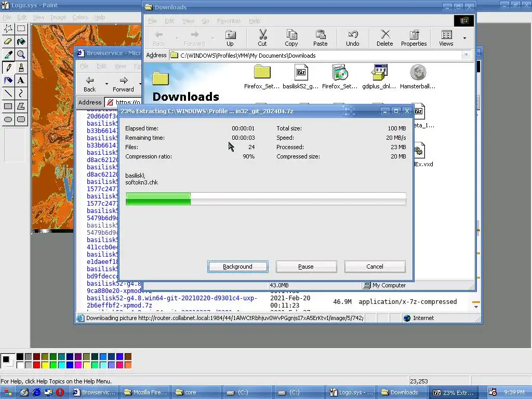Open the Help menu in Downloads window

coord(254,21)
